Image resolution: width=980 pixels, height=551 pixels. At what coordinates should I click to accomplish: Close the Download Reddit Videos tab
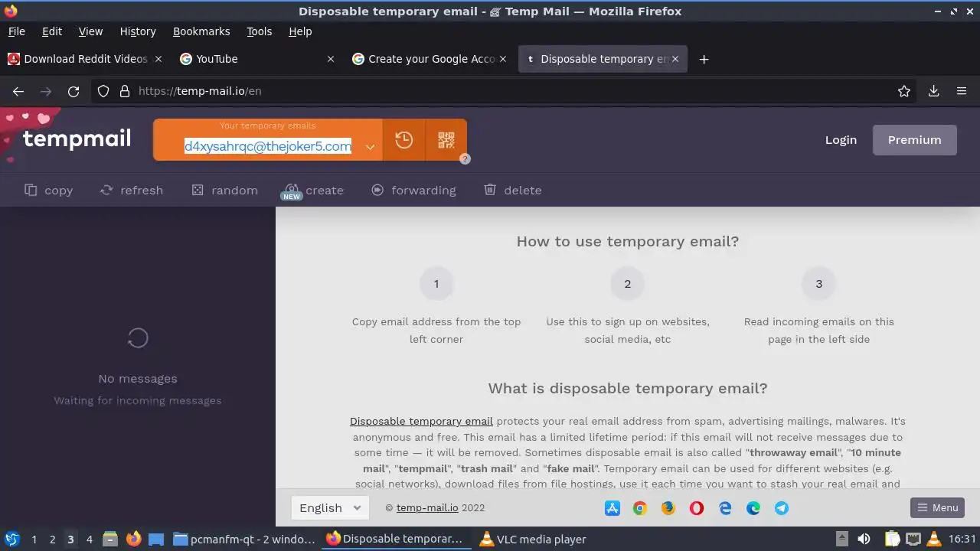point(158,59)
